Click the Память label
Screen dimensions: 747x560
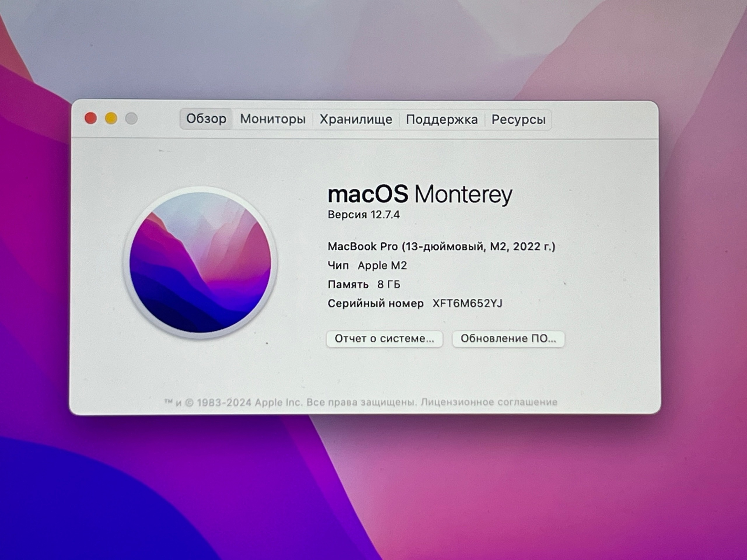(x=348, y=285)
